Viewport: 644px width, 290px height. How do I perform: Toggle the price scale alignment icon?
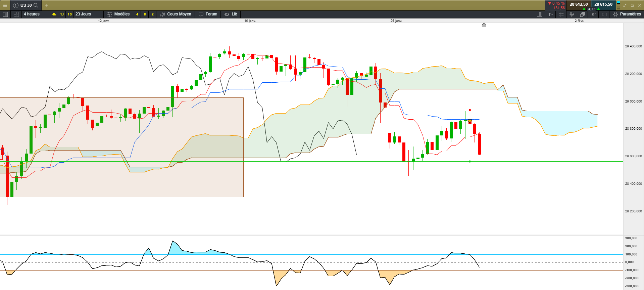pos(540,14)
